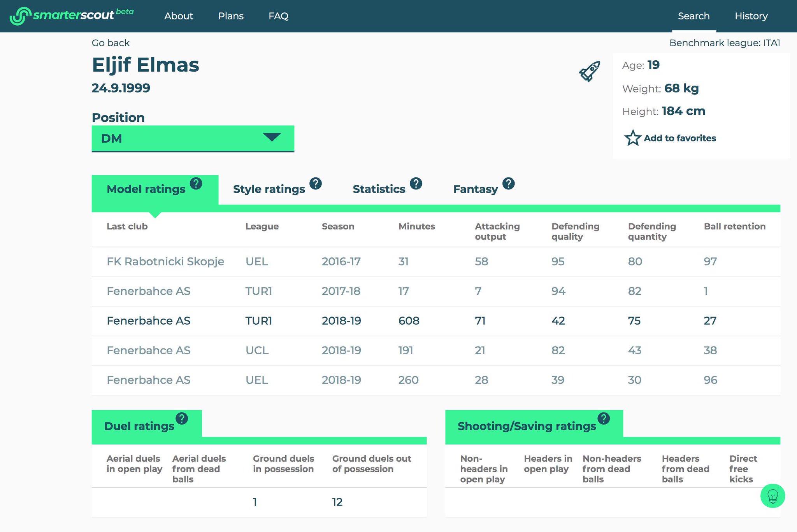Viewport: 797px width, 532px height.
Task: Click the Position dropdown arrow
Action: pyautogui.click(x=272, y=137)
